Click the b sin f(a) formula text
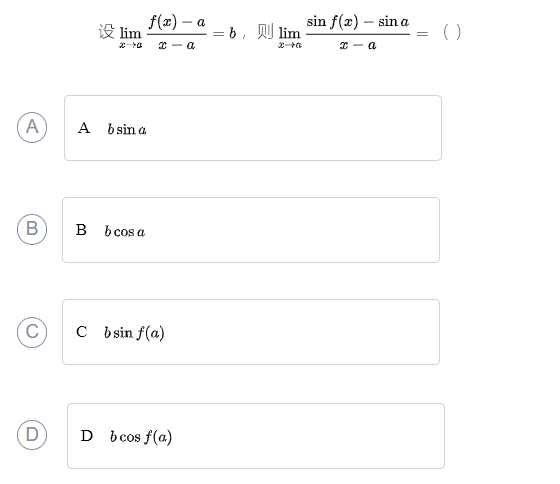Screen dimensions: 560x484 (x=134, y=333)
